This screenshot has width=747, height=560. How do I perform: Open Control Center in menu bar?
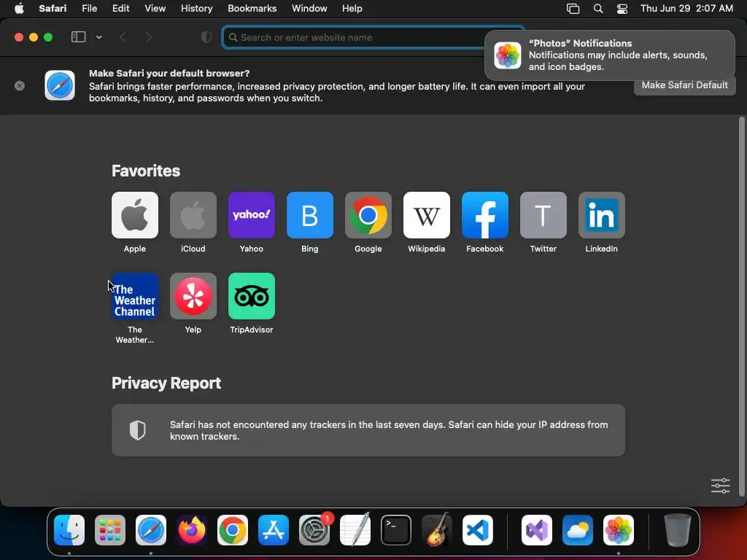pyautogui.click(x=622, y=9)
